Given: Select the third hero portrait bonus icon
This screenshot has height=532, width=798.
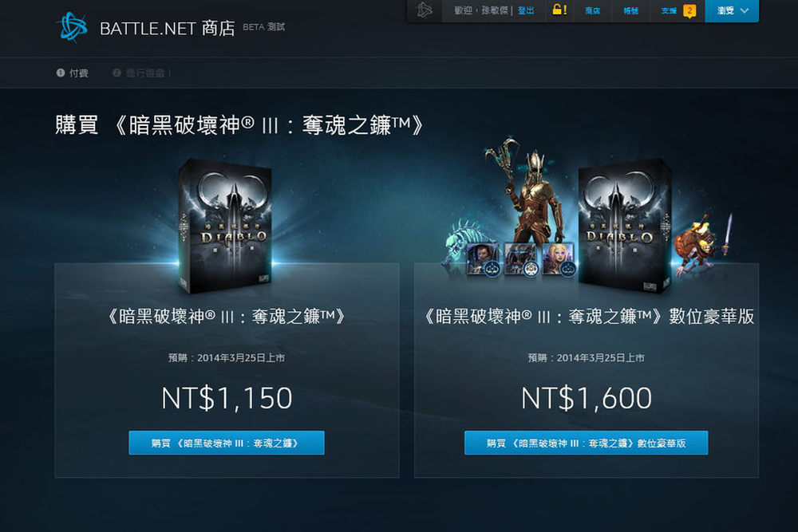Looking at the screenshot, I should [x=559, y=259].
